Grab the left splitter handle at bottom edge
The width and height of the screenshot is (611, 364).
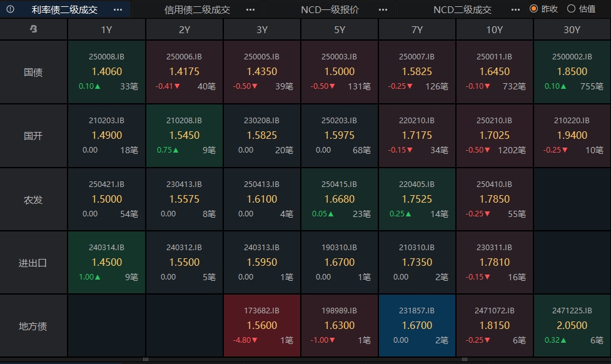click(x=145, y=360)
